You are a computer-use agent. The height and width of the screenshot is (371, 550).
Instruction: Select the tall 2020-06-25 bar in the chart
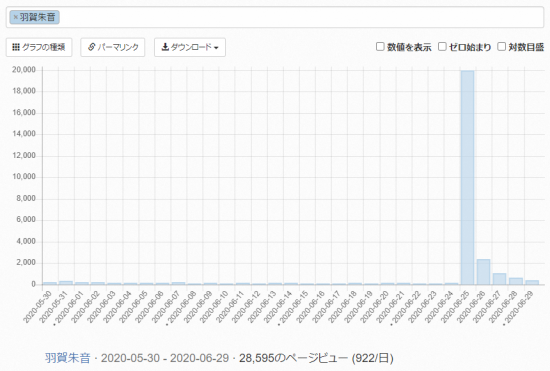[x=467, y=177]
